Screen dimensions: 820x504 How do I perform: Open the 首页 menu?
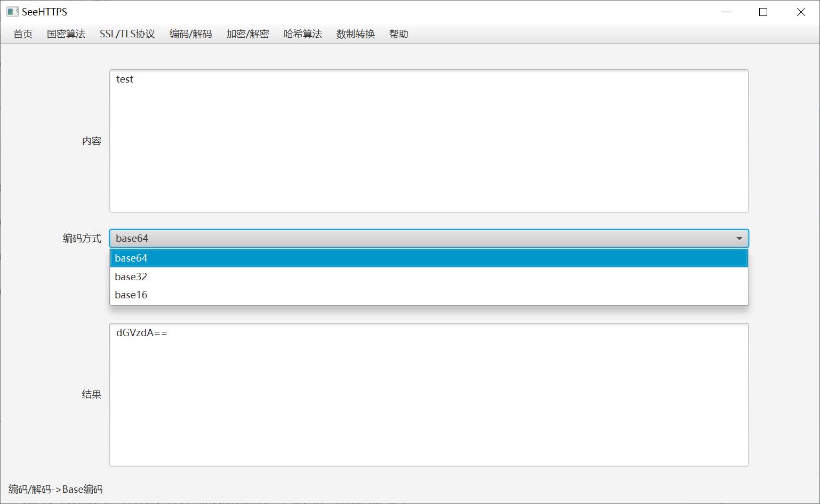tap(23, 34)
